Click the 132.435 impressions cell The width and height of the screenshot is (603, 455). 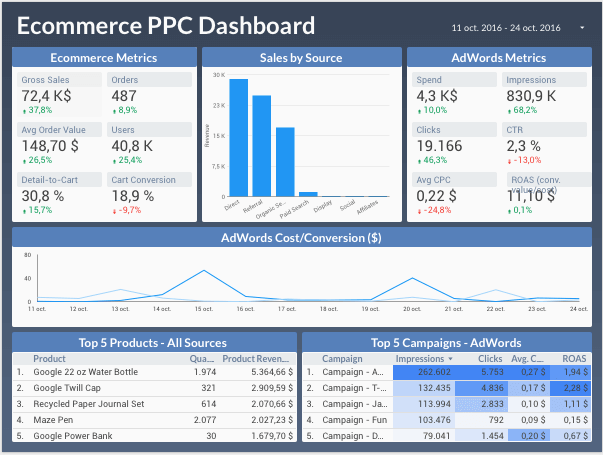(424, 388)
